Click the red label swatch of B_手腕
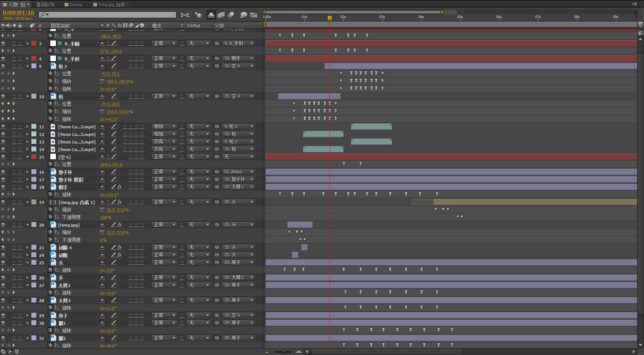Image resolution: width=644 pixels, height=355 pixels. coord(34,43)
